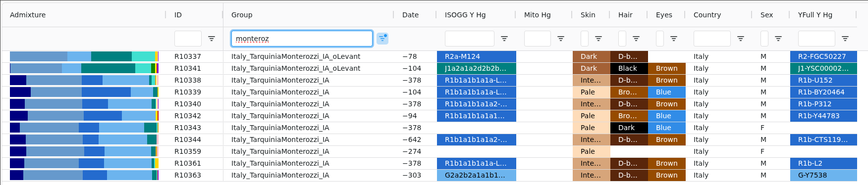Viewport: 868px width, 185px height.
Task: Sort by the Sex column header
Action: (x=766, y=15)
